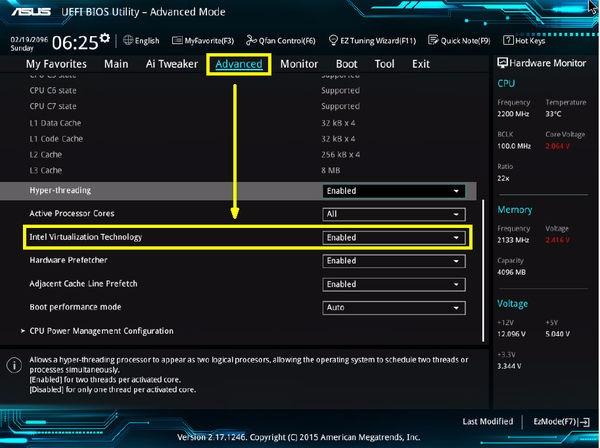
Task: Switch to the Ai Tweaker tab
Action: (x=173, y=64)
